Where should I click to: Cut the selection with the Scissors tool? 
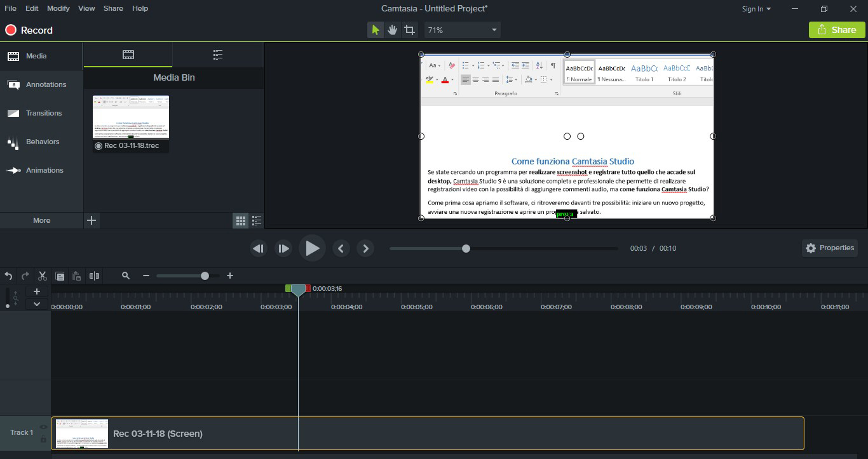(x=42, y=276)
